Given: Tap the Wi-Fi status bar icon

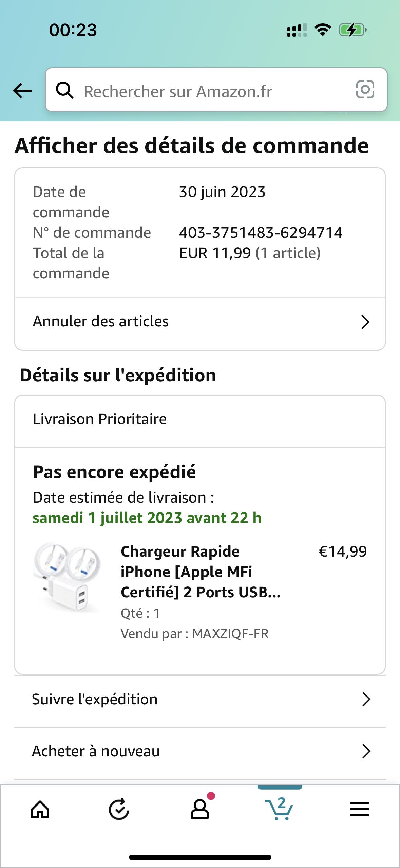Looking at the screenshot, I should [323, 30].
